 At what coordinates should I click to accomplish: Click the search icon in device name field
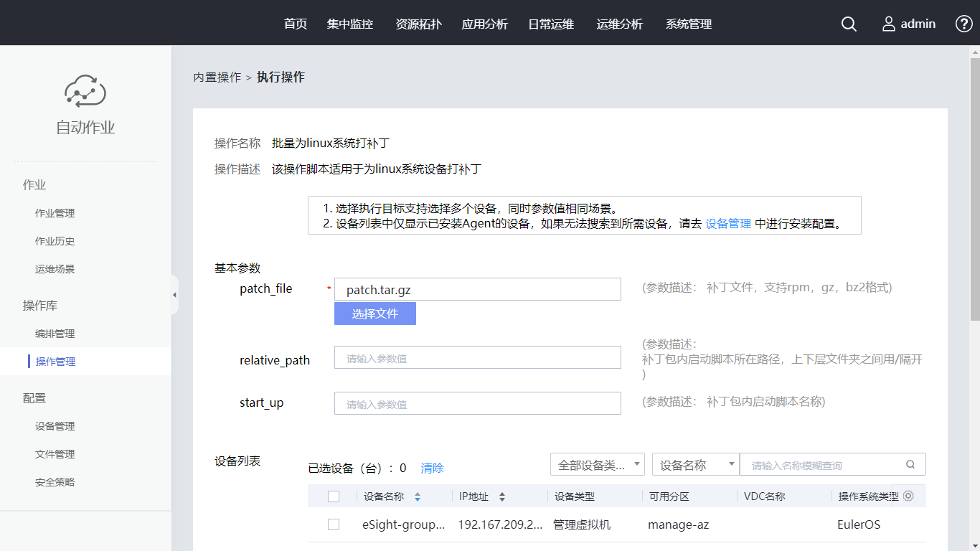pyautogui.click(x=910, y=465)
